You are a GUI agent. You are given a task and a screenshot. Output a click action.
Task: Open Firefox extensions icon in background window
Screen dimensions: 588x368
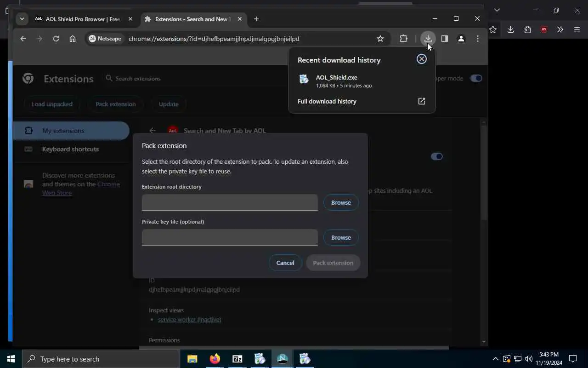pos(527,29)
